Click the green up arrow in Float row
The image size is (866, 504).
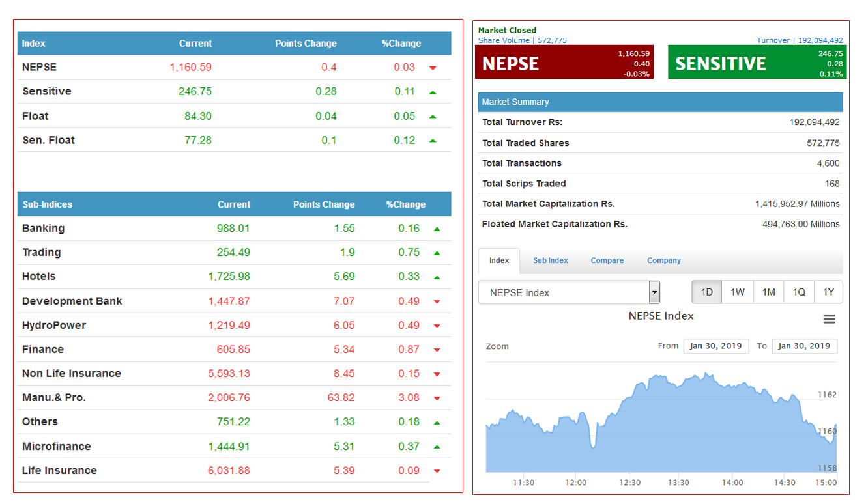pos(433,117)
